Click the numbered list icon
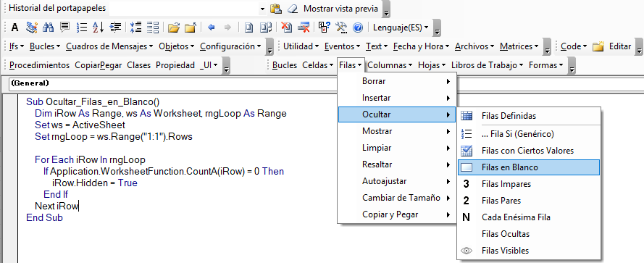Image resolution: width=644 pixels, height=263 pixels. point(82,28)
